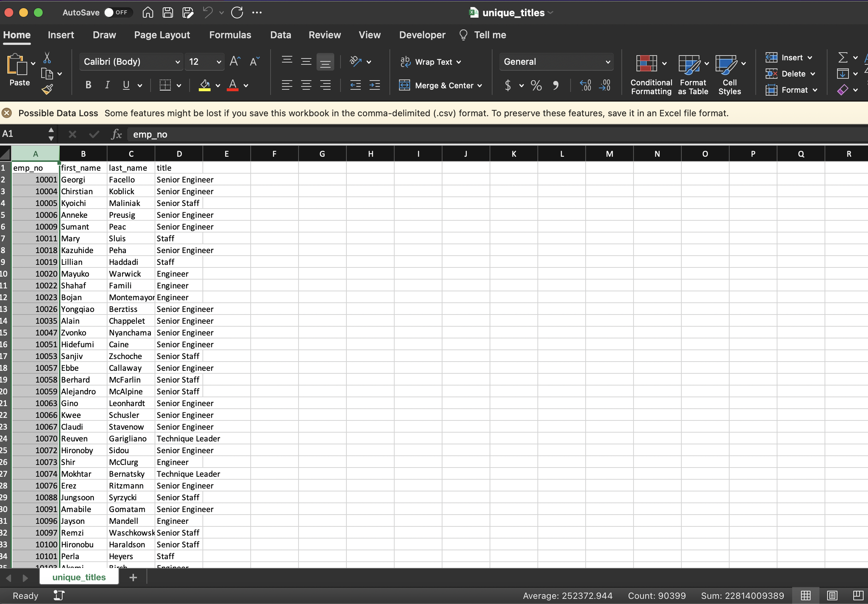Screen dimensions: 868x604
Task: Open the Format cells dropdown
Action: point(791,90)
